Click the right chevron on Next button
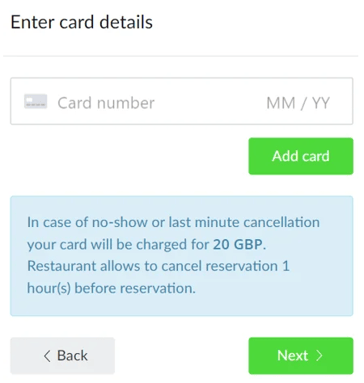 [319, 356]
